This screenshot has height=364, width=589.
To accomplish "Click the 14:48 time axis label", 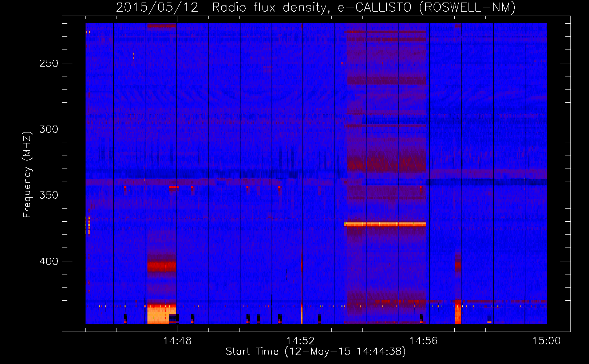I will coord(177,341).
